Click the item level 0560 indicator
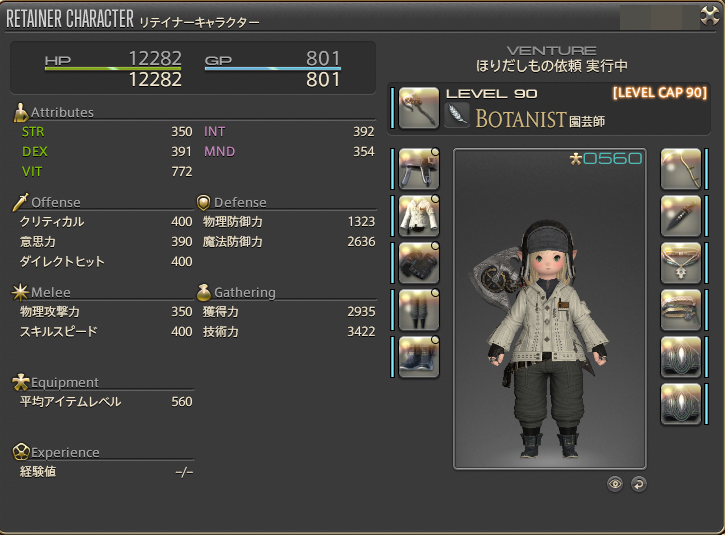This screenshot has height=535, width=725. point(606,159)
